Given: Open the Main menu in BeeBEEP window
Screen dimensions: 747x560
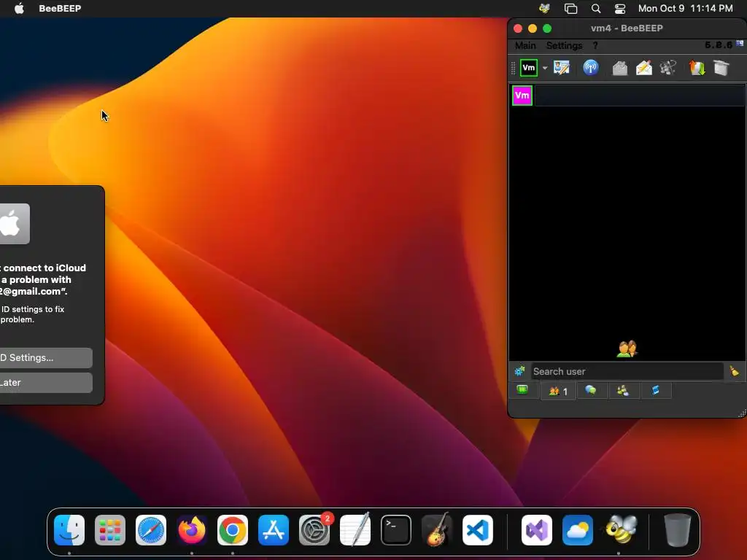Looking at the screenshot, I should pyautogui.click(x=525, y=46).
